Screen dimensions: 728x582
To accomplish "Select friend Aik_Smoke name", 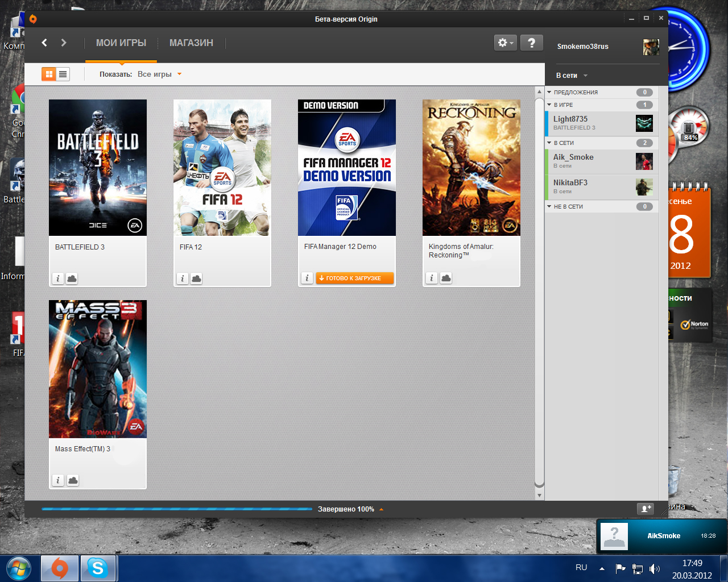I will pos(573,157).
